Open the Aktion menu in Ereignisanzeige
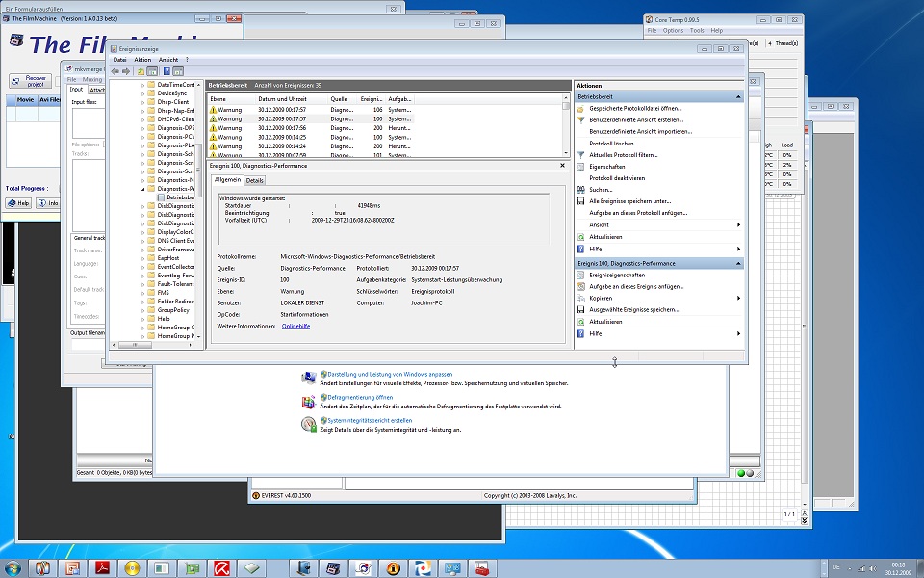The width and height of the screenshot is (924, 578). tap(142, 60)
